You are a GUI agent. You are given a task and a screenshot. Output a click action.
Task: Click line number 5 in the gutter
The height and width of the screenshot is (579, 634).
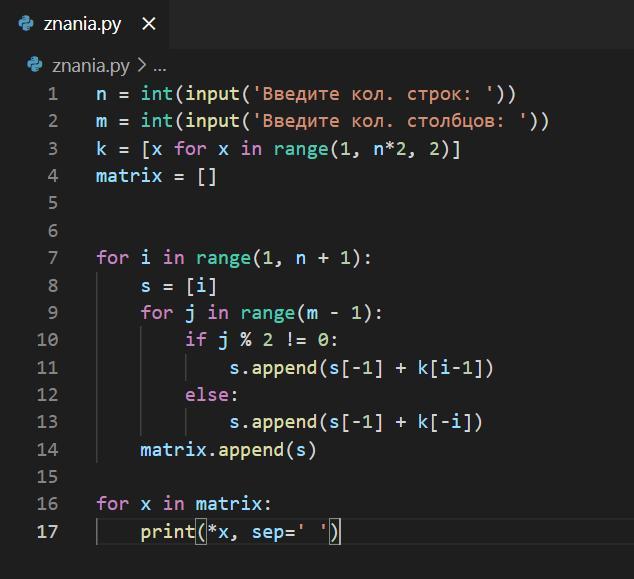53,203
